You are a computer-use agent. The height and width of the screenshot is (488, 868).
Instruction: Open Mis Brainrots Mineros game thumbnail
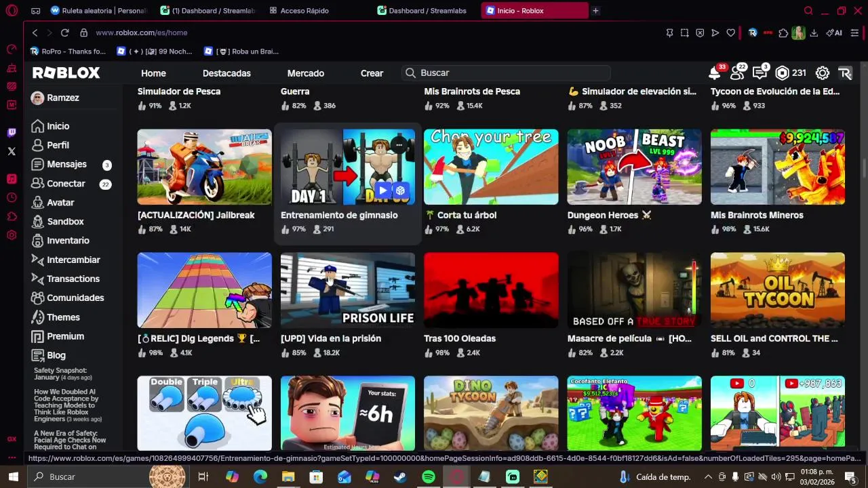778,167
